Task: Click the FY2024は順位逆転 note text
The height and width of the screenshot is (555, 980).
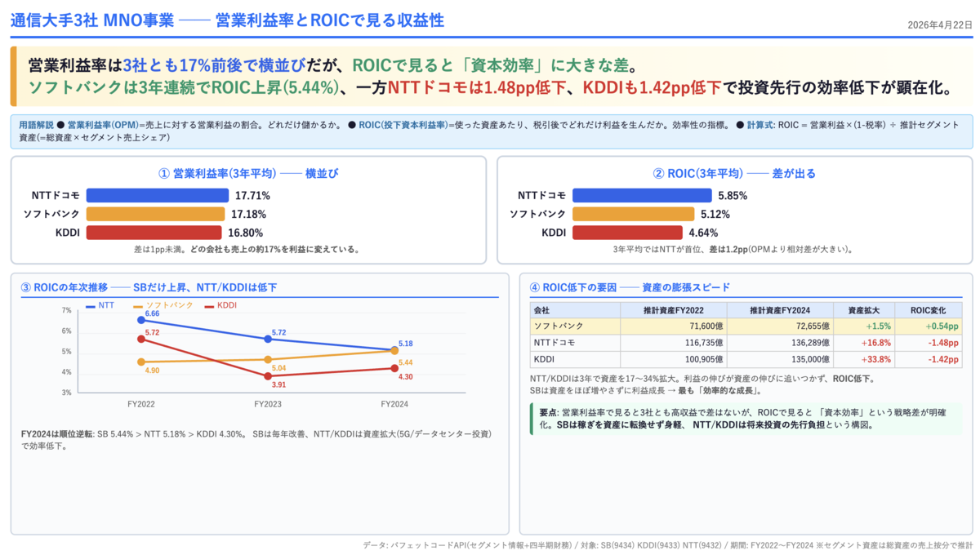Action: pos(256,440)
